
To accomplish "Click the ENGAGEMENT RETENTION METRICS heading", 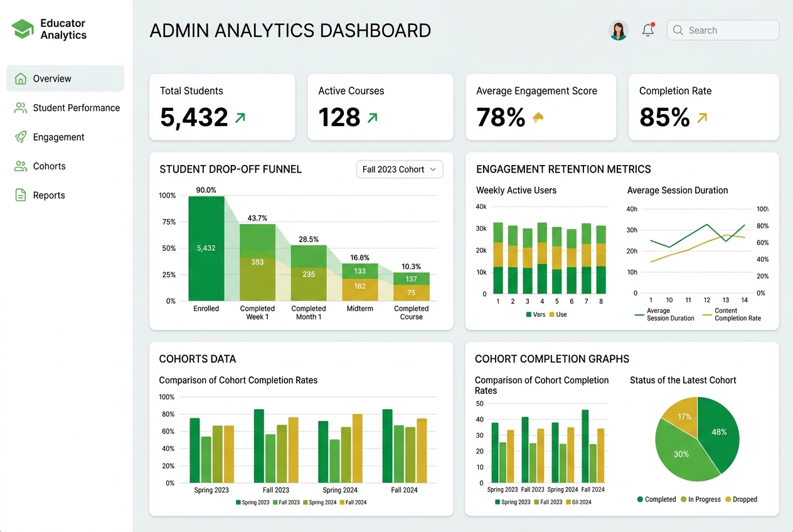I will (x=563, y=169).
